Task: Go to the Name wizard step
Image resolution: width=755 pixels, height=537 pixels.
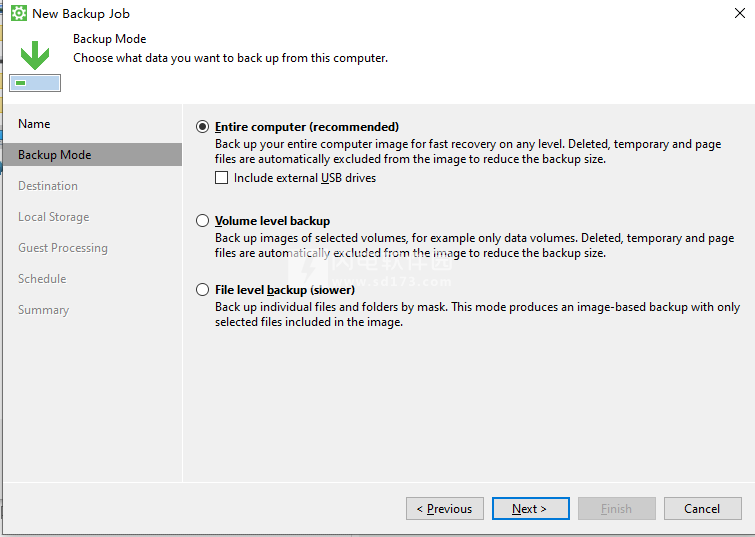Action: coord(34,124)
